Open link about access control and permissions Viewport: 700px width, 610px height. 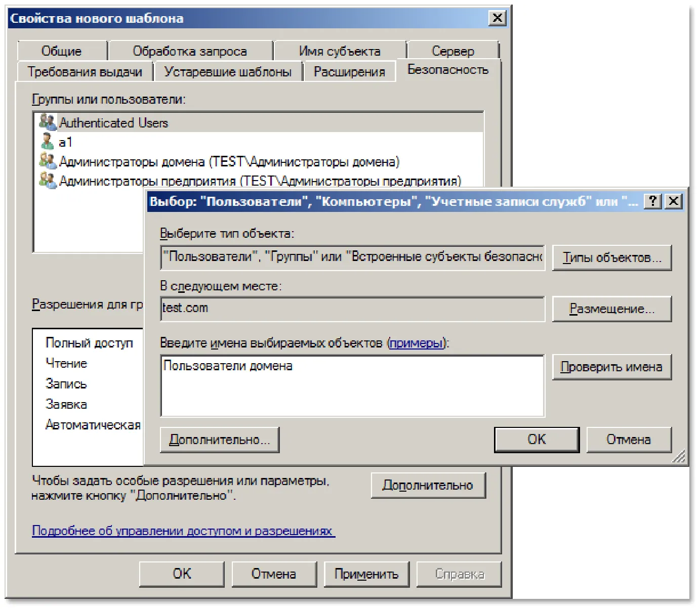[183, 531]
